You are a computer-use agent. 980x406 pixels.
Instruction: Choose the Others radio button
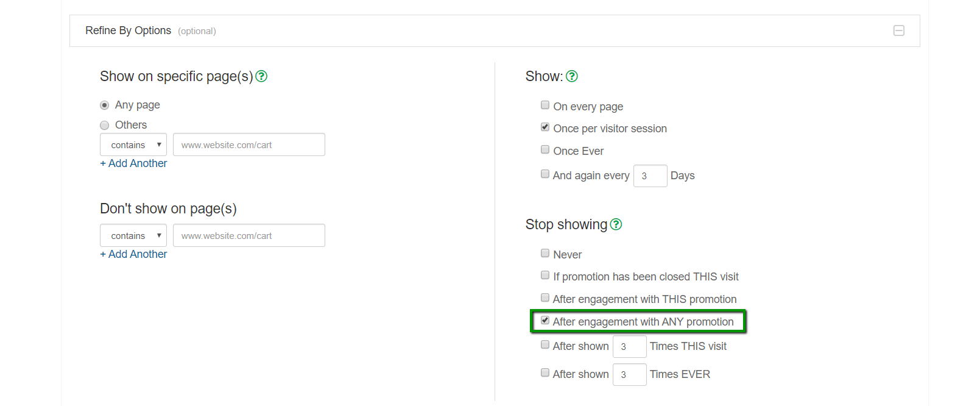coord(105,125)
